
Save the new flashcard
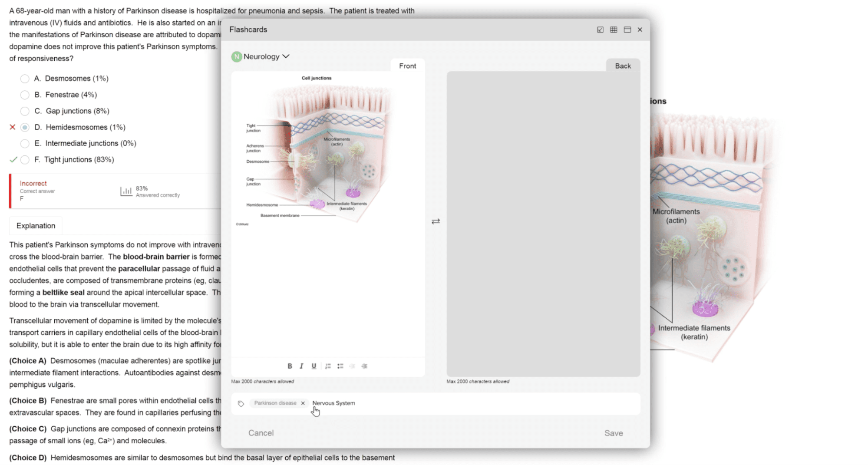point(613,433)
